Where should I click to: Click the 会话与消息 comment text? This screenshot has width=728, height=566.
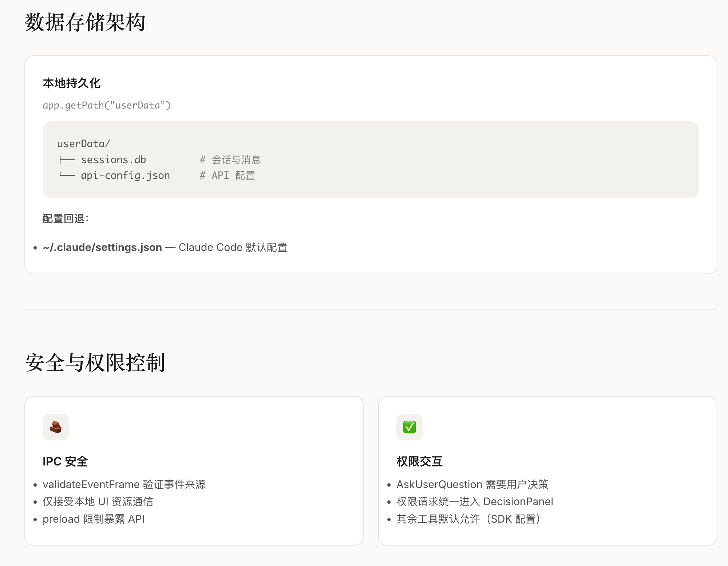click(x=236, y=160)
